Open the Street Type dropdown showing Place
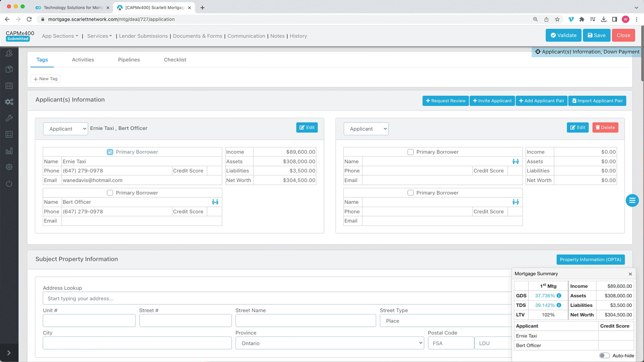 point(446,321)
